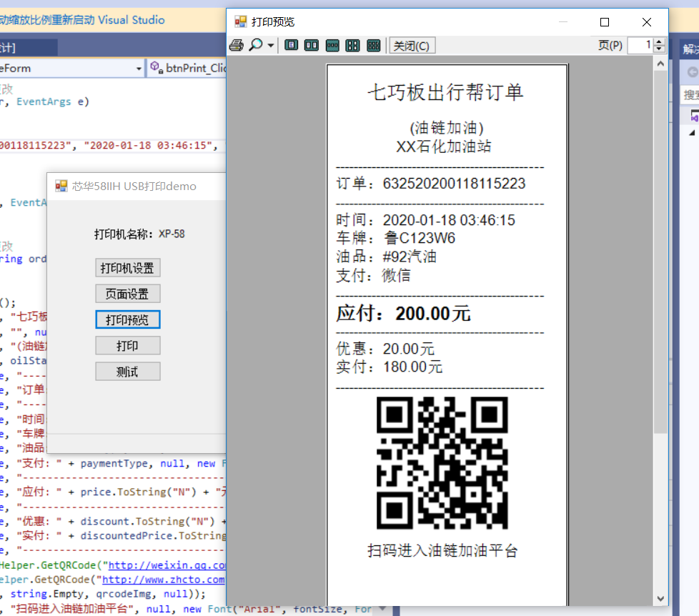
Task: Click the 页(P) label in preview toolbar
Action: click(610, 45)
